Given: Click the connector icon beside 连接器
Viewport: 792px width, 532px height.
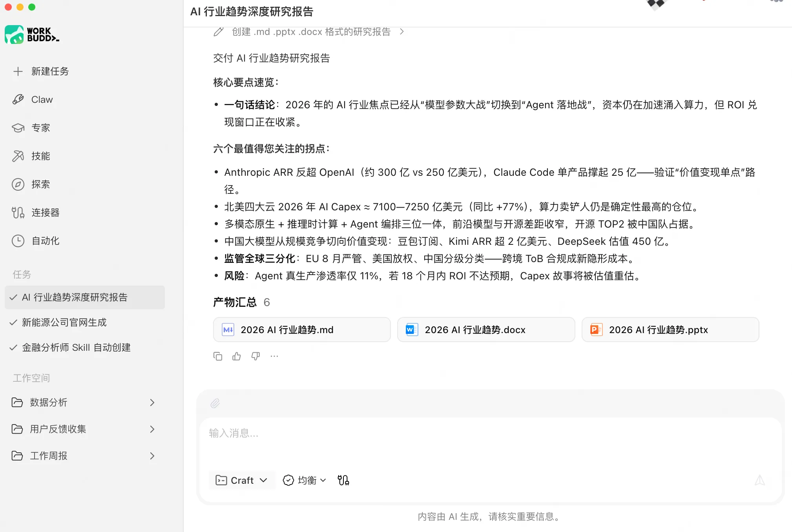Looking at the screenshot, I should [x=18, y=213].
